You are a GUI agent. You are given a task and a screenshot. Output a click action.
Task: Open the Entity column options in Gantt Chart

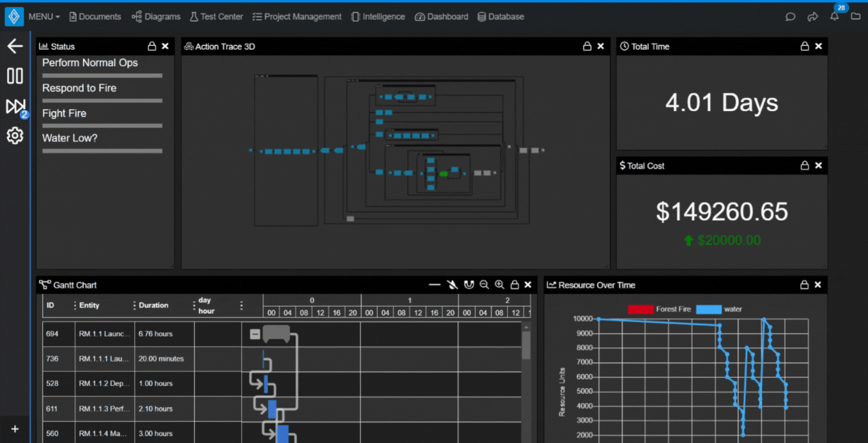[75, 305]
